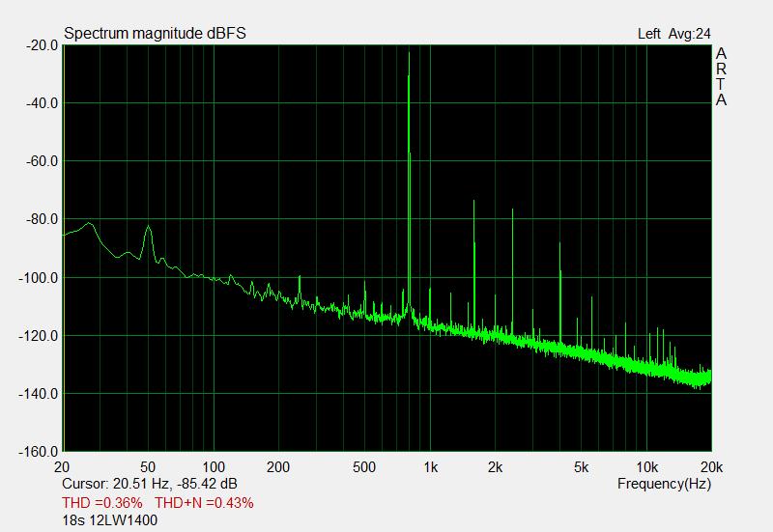This screenshot has width=773, height=532.
Task: Click the cursor readout 20.51 Hz, -85.42 dB
Action: click(150, 483)
